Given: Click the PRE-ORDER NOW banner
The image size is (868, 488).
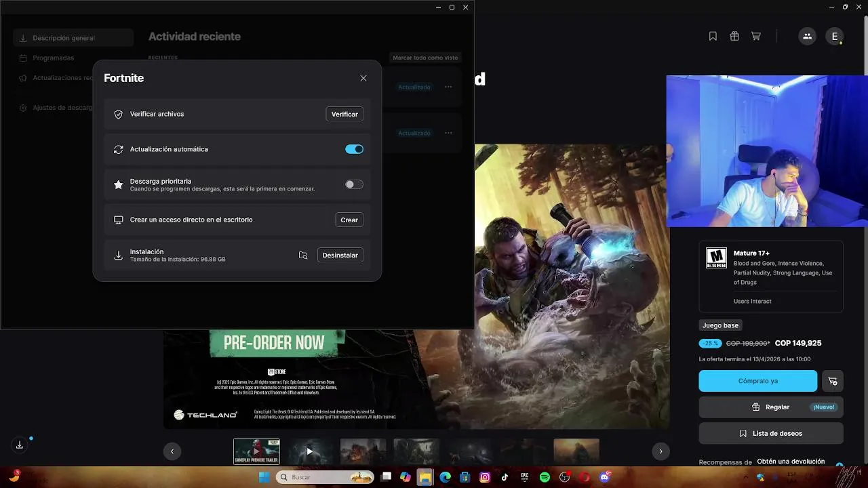Looking at the screenshot, I should 274,343.
